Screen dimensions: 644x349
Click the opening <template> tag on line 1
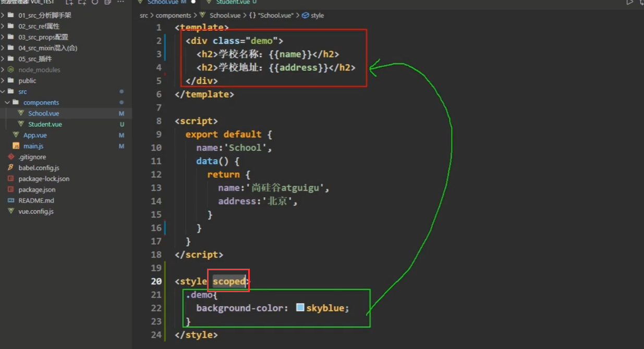click(202, 27)
